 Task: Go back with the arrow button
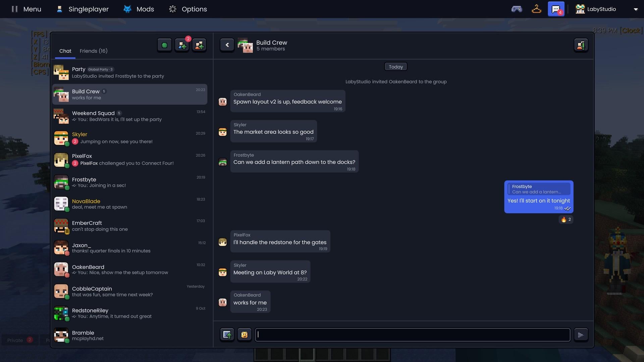coord(227,45)
